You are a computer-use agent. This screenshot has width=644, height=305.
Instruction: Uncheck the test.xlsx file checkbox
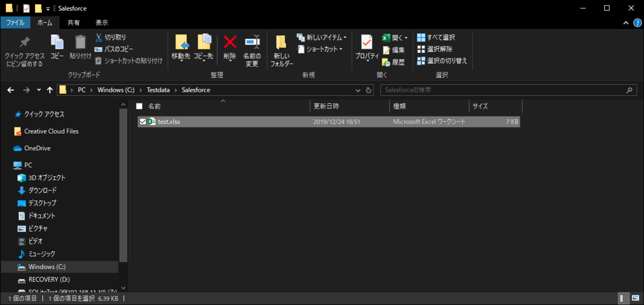click(x=142, y=122)
